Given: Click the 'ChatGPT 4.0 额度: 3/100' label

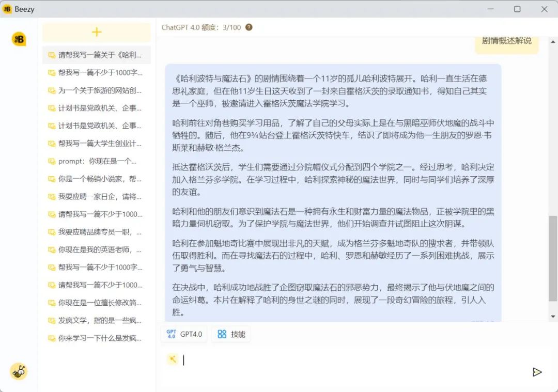Looking at the screenshot, I should pos(201,27).
